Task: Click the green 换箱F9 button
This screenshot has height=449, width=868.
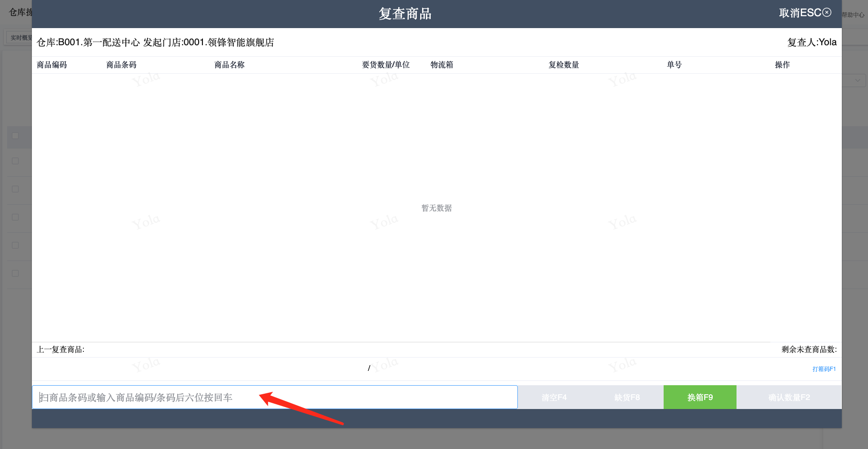Action: coord(700,397)
